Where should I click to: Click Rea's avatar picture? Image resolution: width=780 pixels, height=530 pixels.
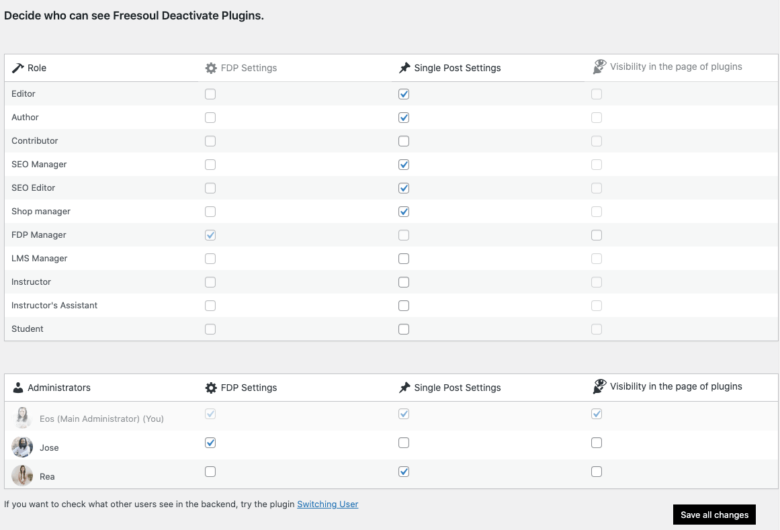click(x=22, y=476)
